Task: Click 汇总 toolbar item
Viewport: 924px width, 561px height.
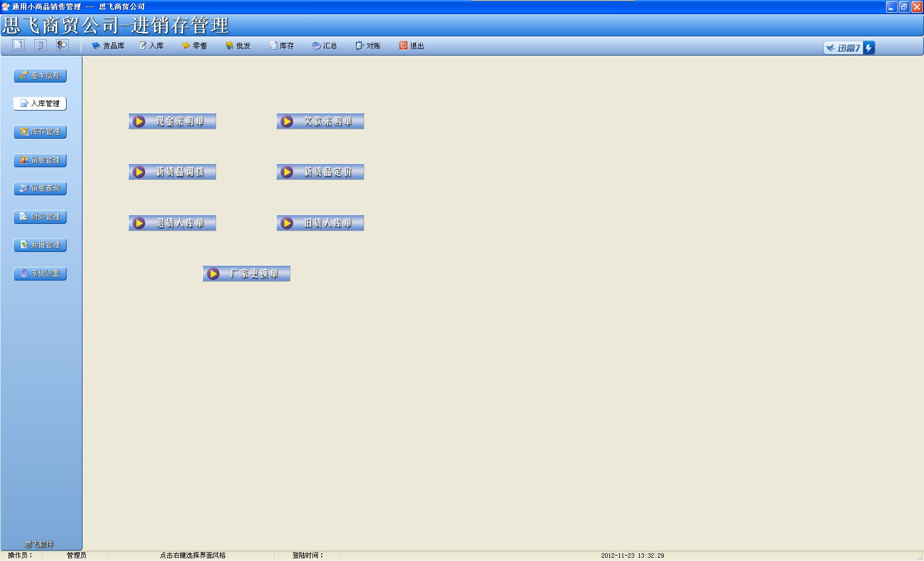Action: point(324,46)
